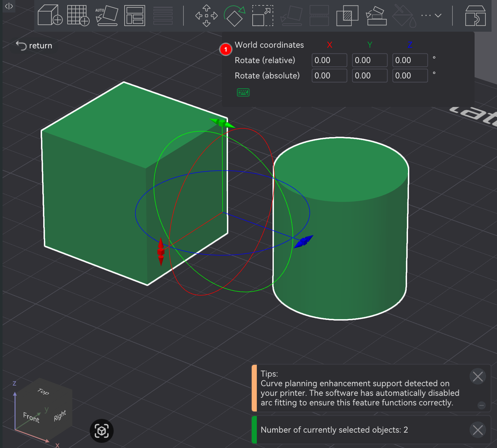Toggle the perspective view cube button

[x=102, y=431]
